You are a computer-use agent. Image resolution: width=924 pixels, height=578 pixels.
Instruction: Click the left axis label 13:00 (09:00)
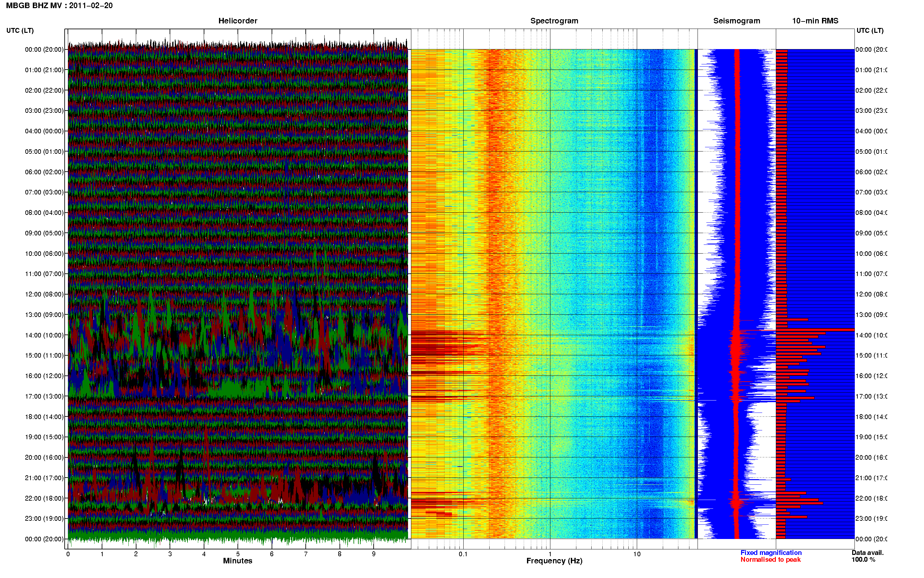coord(44,315)
